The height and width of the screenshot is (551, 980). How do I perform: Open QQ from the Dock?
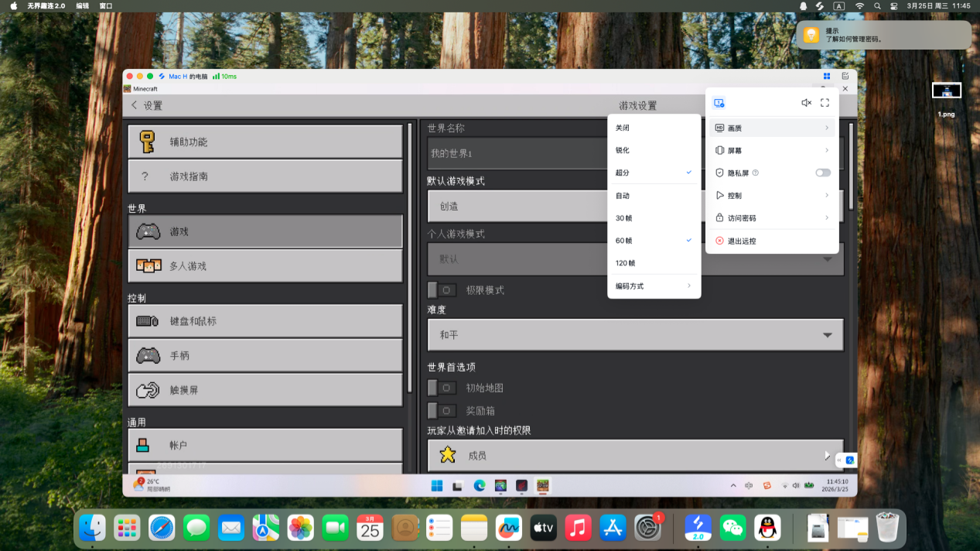768,527
